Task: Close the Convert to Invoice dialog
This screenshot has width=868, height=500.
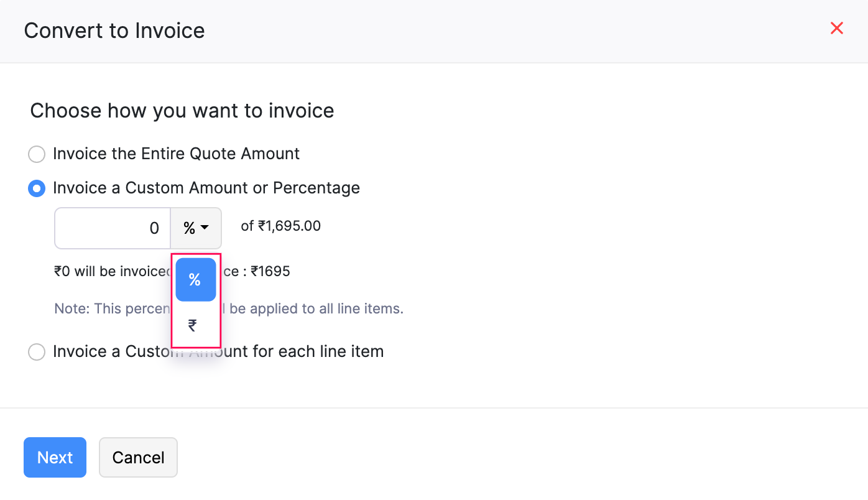Action: pyautogui.click(x=836, y=28)
